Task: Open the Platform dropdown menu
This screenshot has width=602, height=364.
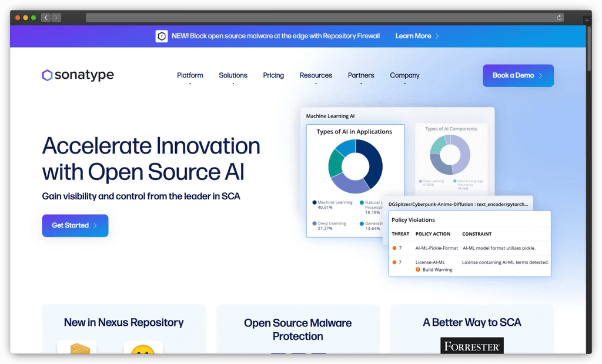Action: [x=190, y=75]
